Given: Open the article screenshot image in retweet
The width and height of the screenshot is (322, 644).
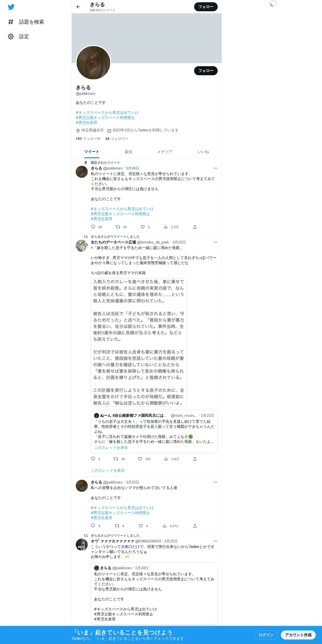Looking at the screenshot, I should tap(139, 342).
